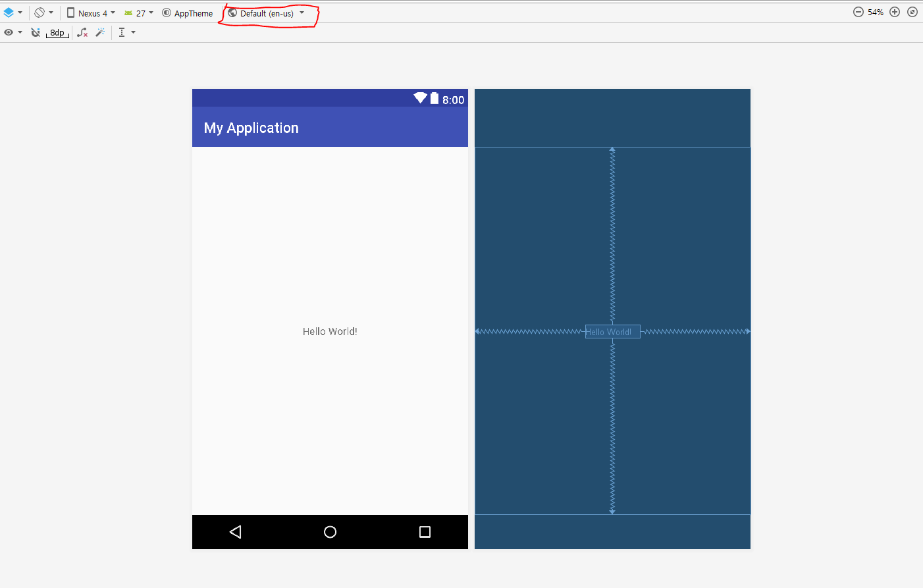The height and width of the screenshot is (588, 923).
Task: Click the zoom out minus icon
Action: click(858, 12)
